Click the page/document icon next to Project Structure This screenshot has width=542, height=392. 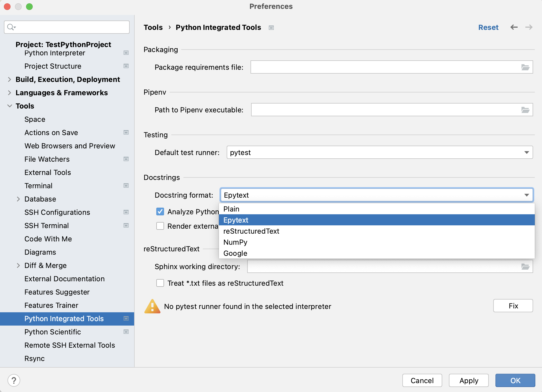126,66
